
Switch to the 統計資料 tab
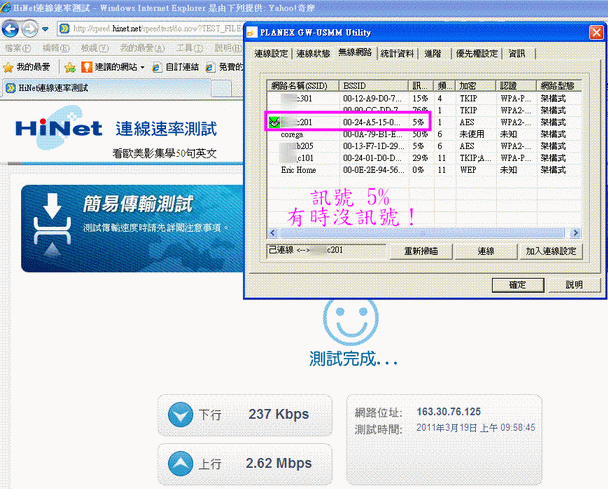(397, 54)
